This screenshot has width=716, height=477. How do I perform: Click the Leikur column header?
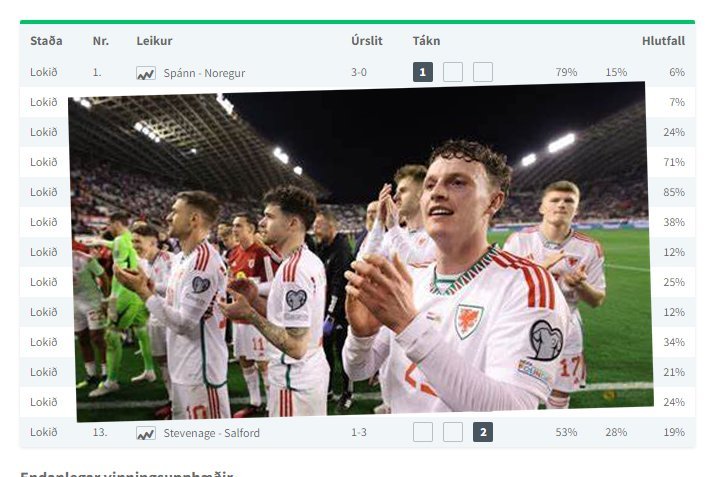[x=154, y=41]
